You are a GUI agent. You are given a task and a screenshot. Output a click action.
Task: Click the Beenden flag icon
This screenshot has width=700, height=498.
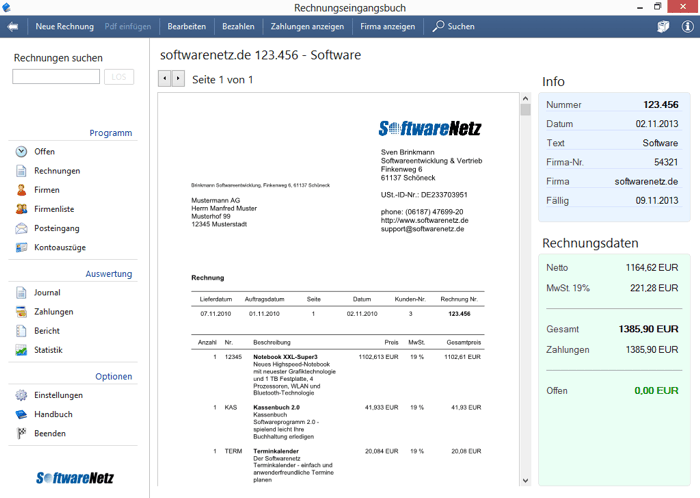(21, 433)
